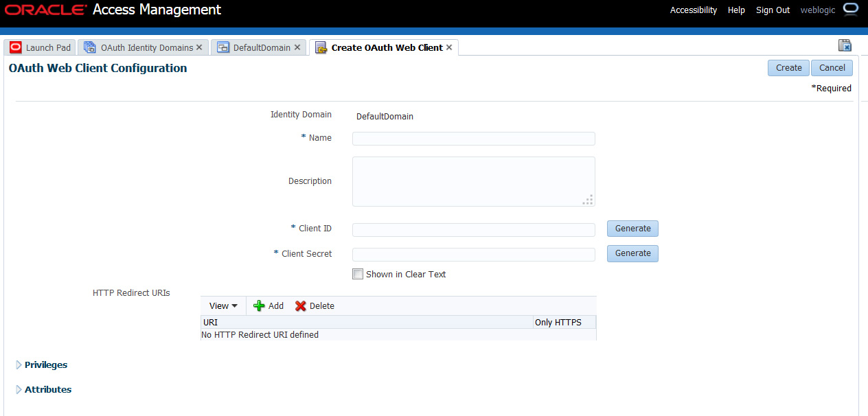Switch to the Launch Pad tab
Image resolution: width=868 pixels, height=416 pixels.
41,47
